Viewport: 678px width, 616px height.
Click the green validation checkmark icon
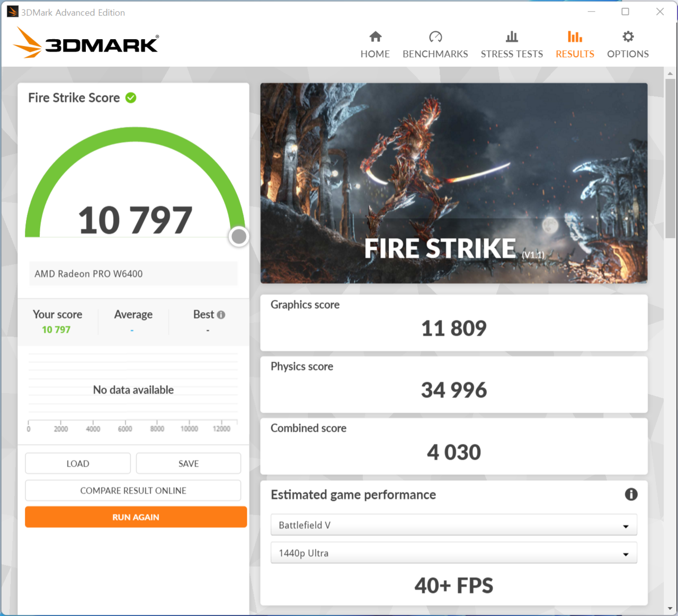click(131, 98)
